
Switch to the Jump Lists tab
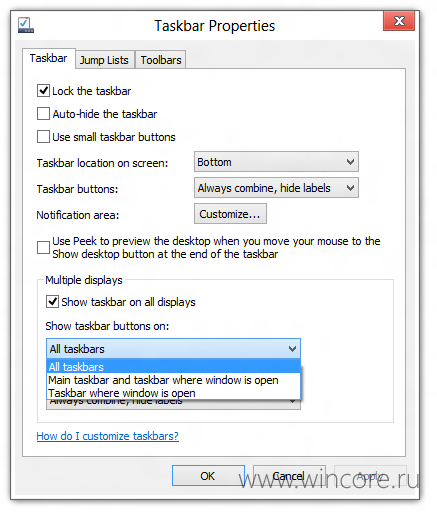click(104, 60)
